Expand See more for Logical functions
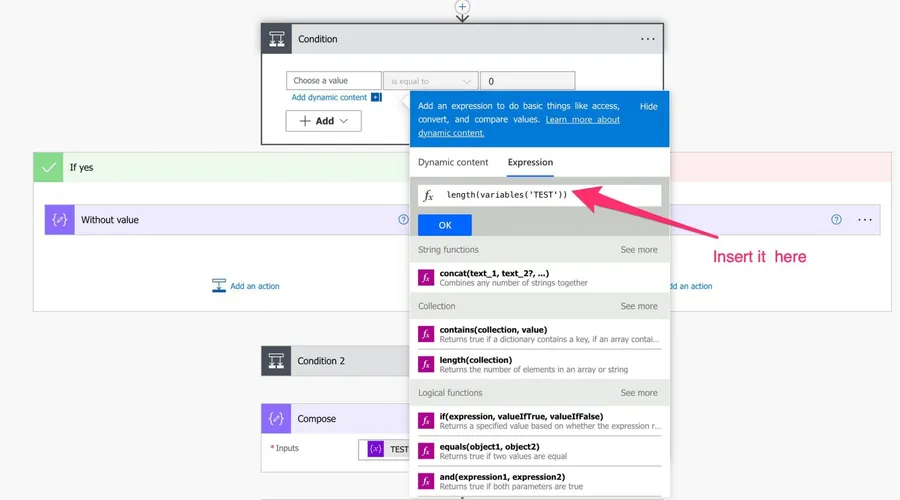 638,393
